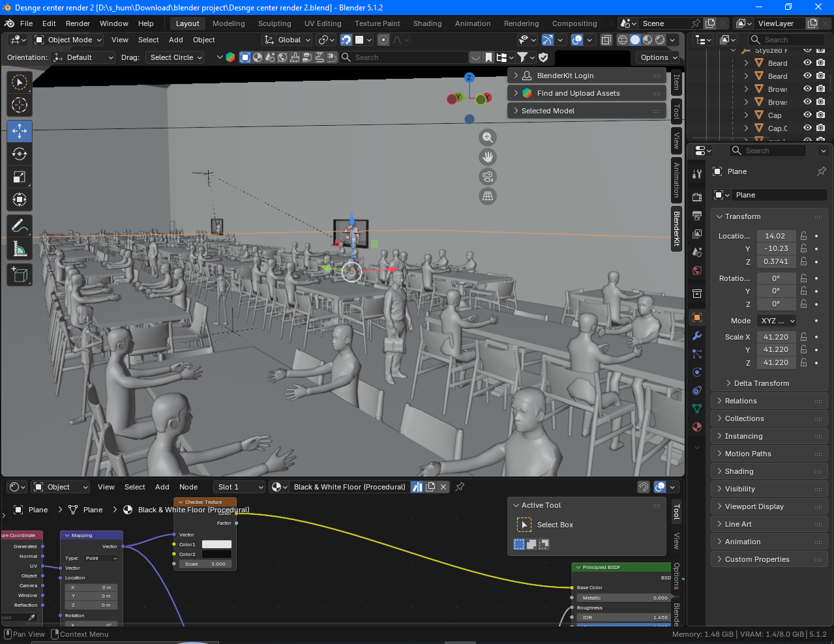834x644 pixels.
Task: Click the Color1 white swatch in Checker Texture
Action: [216, 544]
